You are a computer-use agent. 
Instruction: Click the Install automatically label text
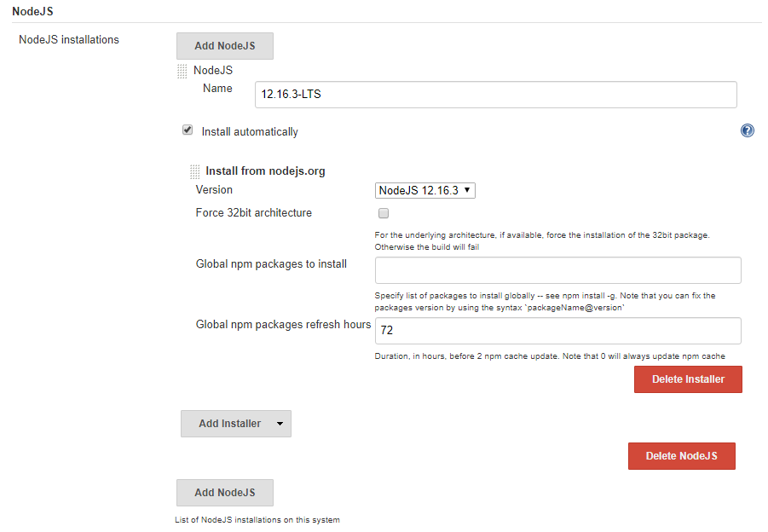(x=250, y=132)
